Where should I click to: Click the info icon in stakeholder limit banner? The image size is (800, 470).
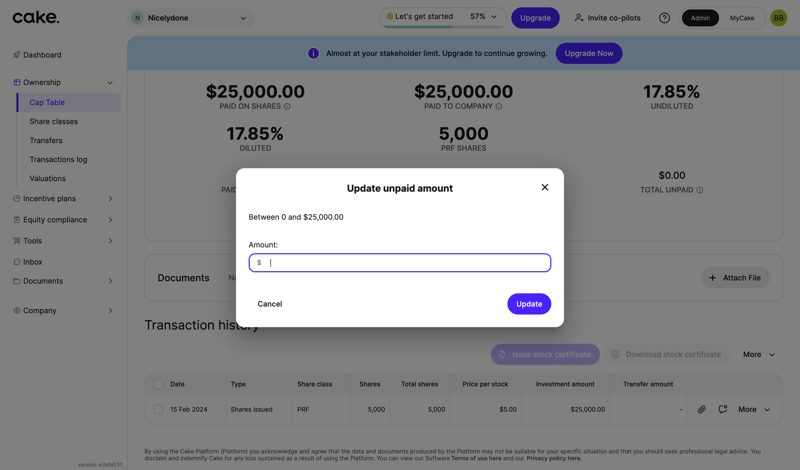point(313,53)
